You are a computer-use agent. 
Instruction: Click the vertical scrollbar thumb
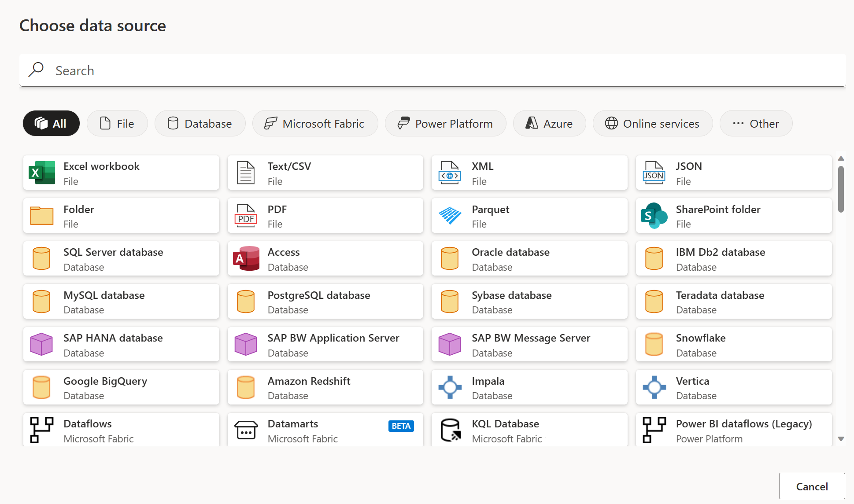(841, 189)
